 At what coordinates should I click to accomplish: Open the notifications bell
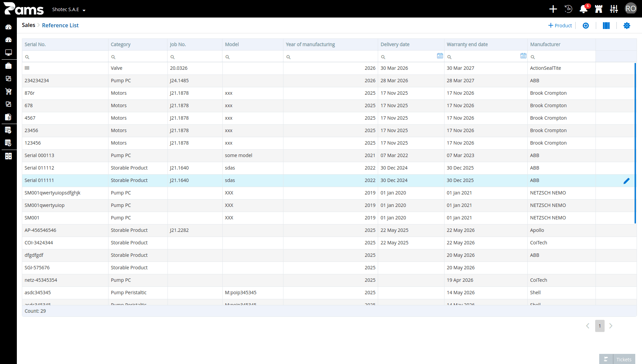click(x=583, y=9)
